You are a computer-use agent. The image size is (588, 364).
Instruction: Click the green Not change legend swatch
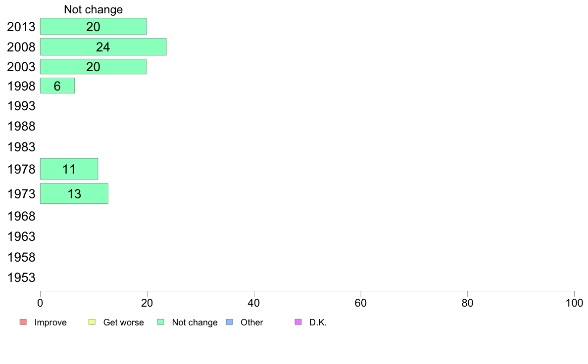tap(161, 322)
